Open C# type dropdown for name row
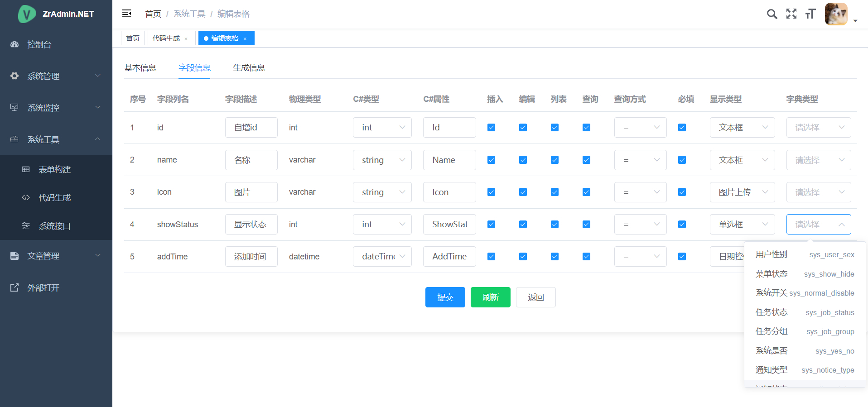This screenshot has width=868, height=407. [x=382, y=160]
